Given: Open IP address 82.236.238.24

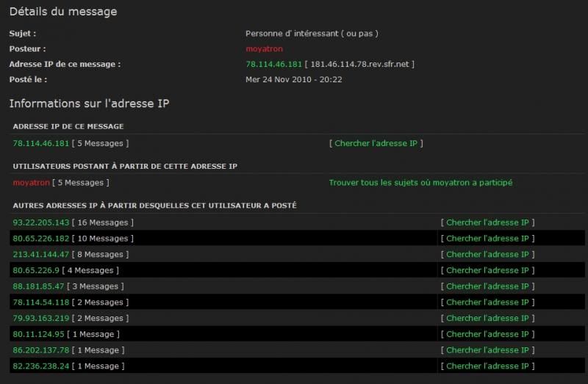Looking at the screenshot, I should pyautogui.click(x=41, y=366).
